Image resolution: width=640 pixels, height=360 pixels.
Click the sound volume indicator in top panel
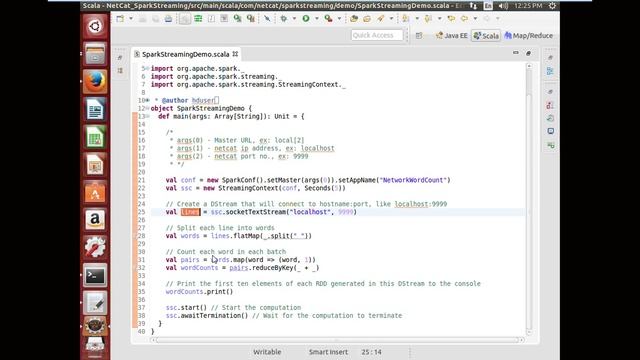(503, 6)
